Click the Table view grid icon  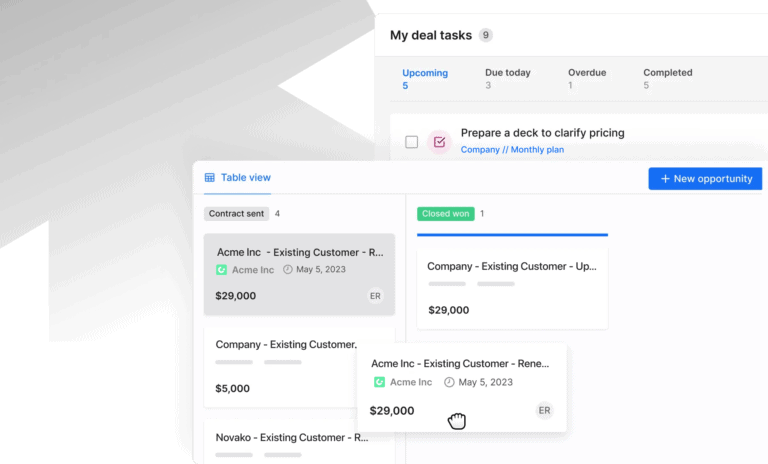click(210, 177)
